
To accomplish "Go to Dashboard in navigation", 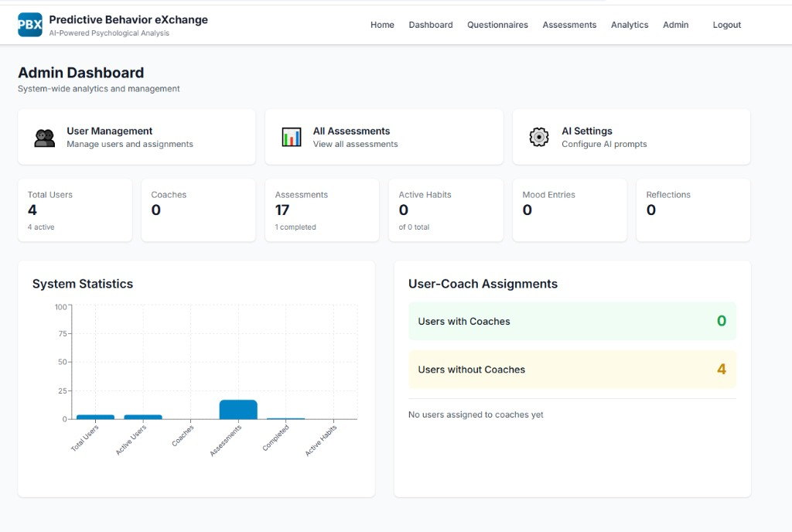I will (430, 25).
